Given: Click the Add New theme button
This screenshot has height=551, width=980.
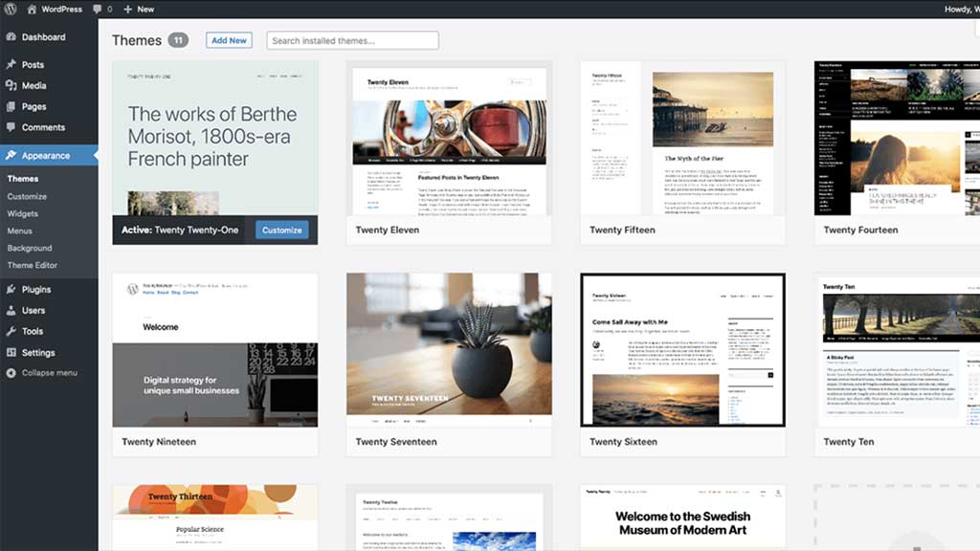Looking at the screenshot, I should (229, 40).
